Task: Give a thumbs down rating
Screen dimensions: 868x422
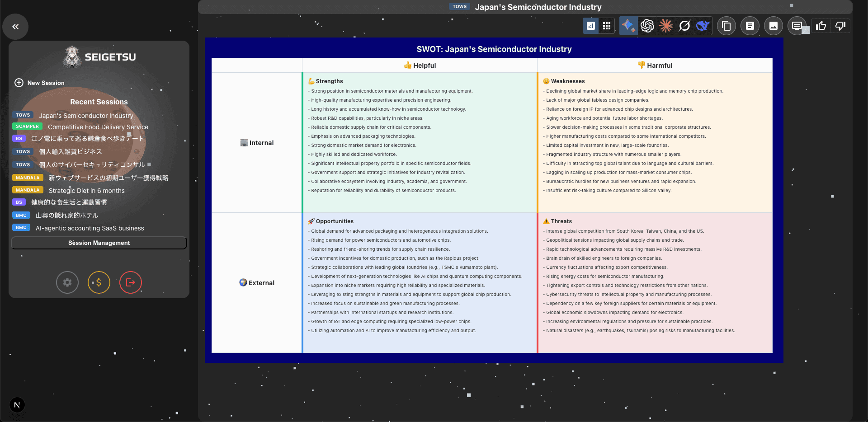Action: (x=840, y=26)
